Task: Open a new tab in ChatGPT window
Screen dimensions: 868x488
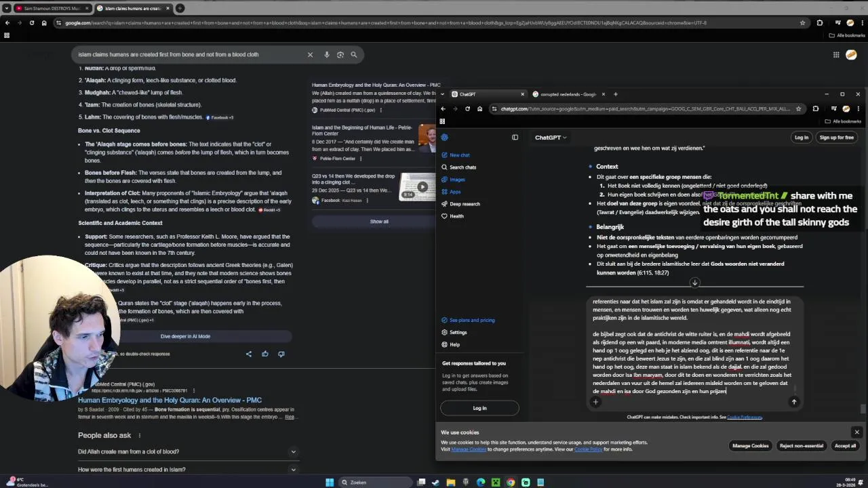Action: pos(616,94)
